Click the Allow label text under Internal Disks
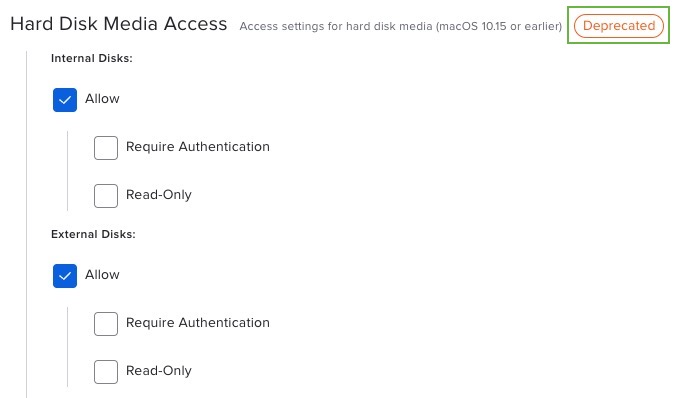 [x=102, y=99]
